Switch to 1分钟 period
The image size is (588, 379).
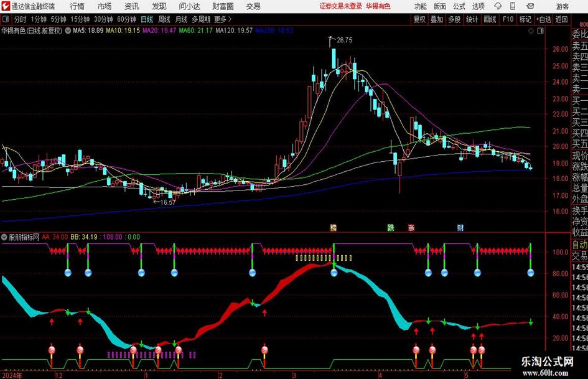click(39, 19)
